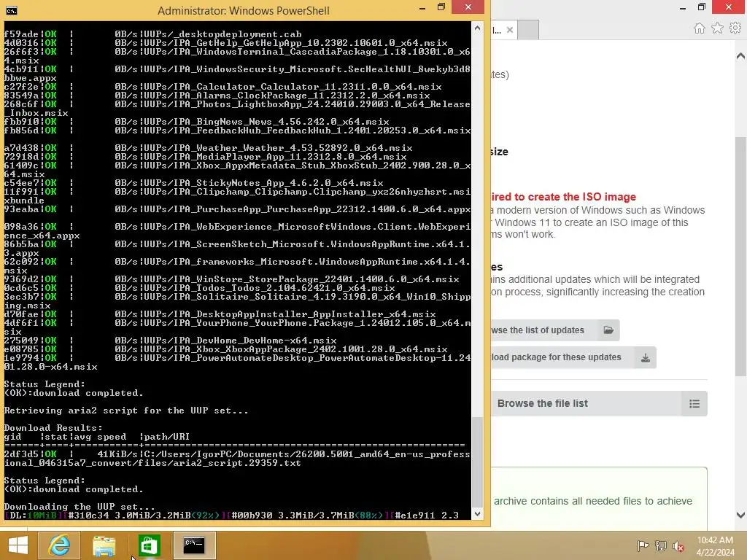Click the IPA_Todos_Todos_2.104.62421.0 line
Screen dimensions: 747x560
(200, 288)
